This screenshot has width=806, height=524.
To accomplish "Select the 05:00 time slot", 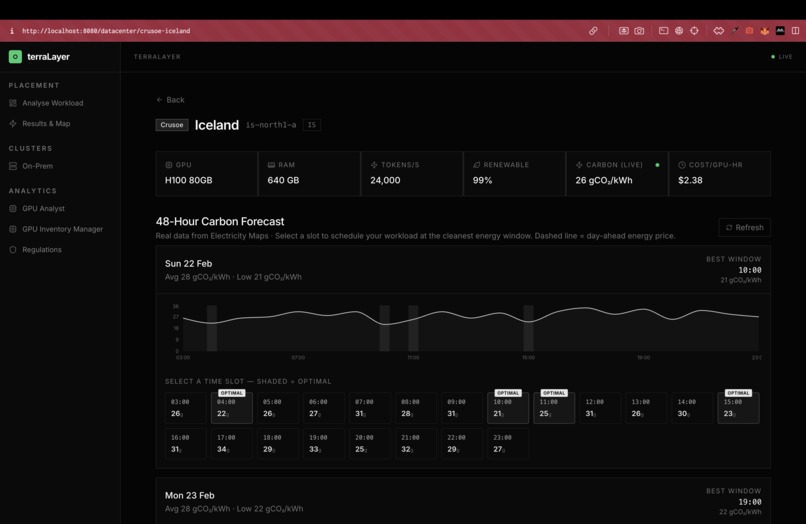I will point(278,408).
